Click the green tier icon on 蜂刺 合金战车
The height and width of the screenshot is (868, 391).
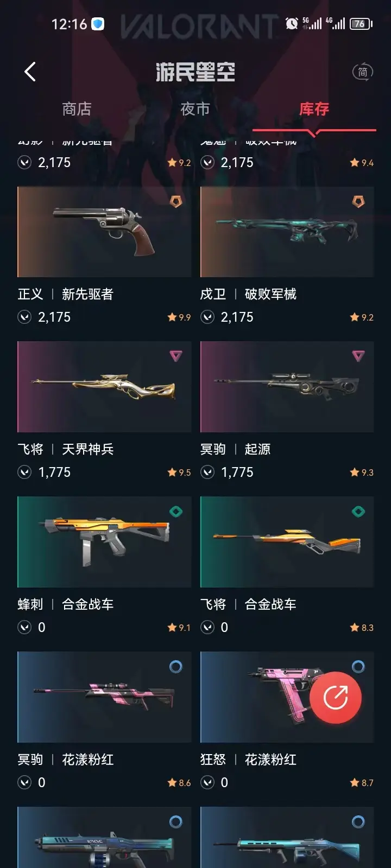(176, 511)
